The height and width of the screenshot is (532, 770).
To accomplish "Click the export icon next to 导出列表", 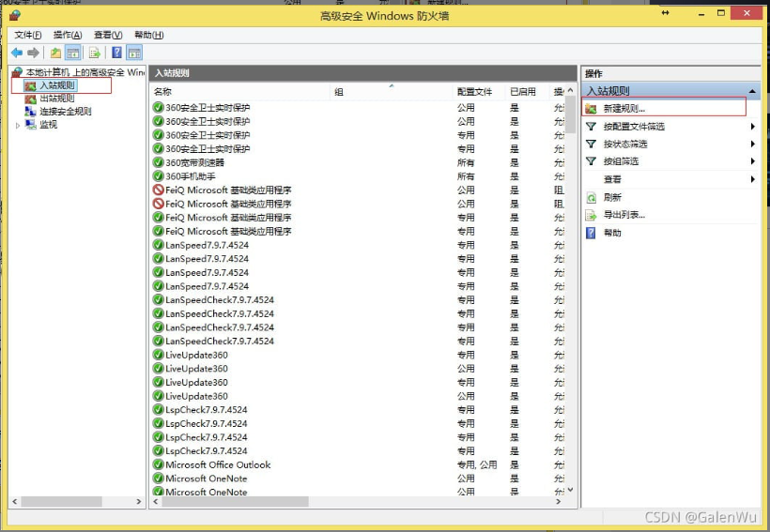I will [x=592, y=215].
